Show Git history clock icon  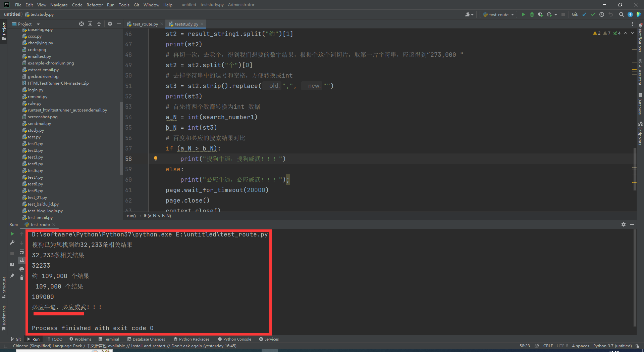coord(602,14)
